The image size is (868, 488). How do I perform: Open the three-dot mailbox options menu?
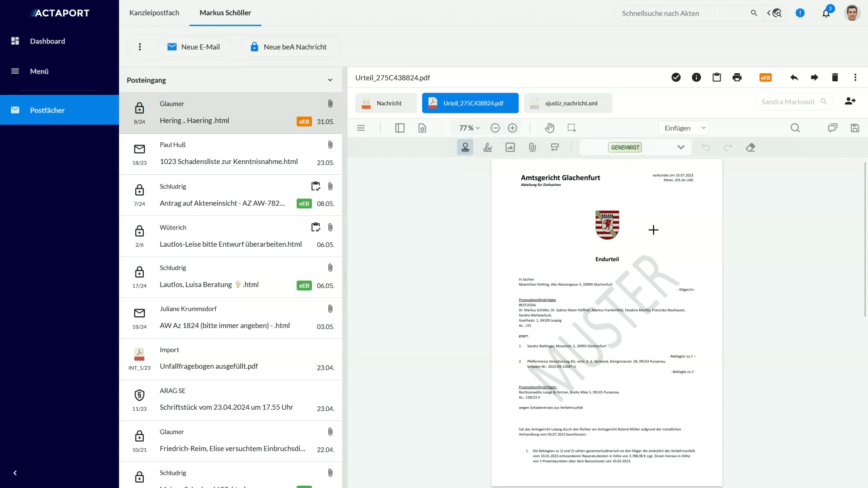tap(140, 47)
